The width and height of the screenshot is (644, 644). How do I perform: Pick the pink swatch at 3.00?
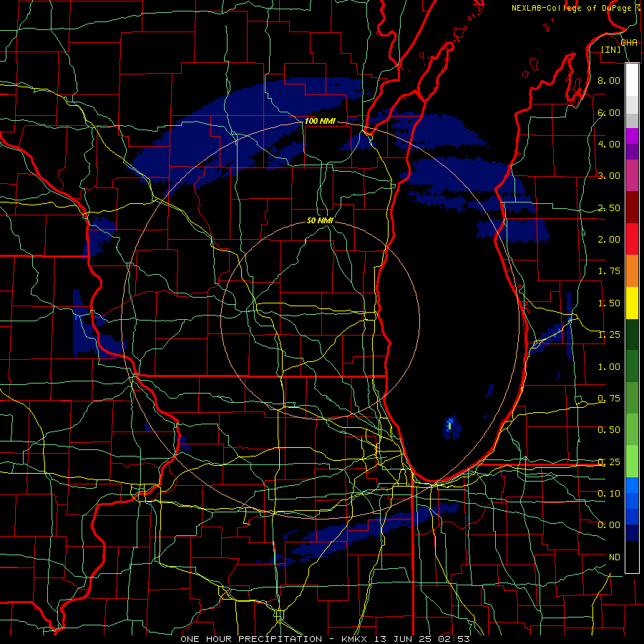(x=632, y=175)
